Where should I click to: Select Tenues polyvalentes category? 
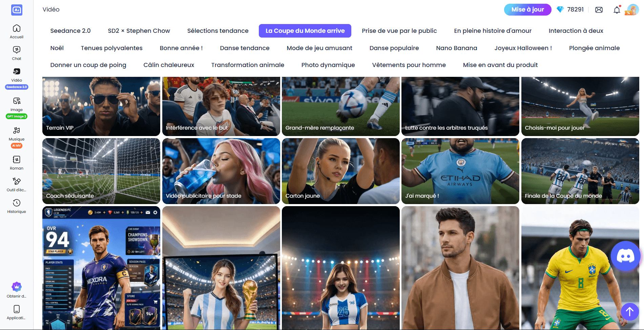111,48
